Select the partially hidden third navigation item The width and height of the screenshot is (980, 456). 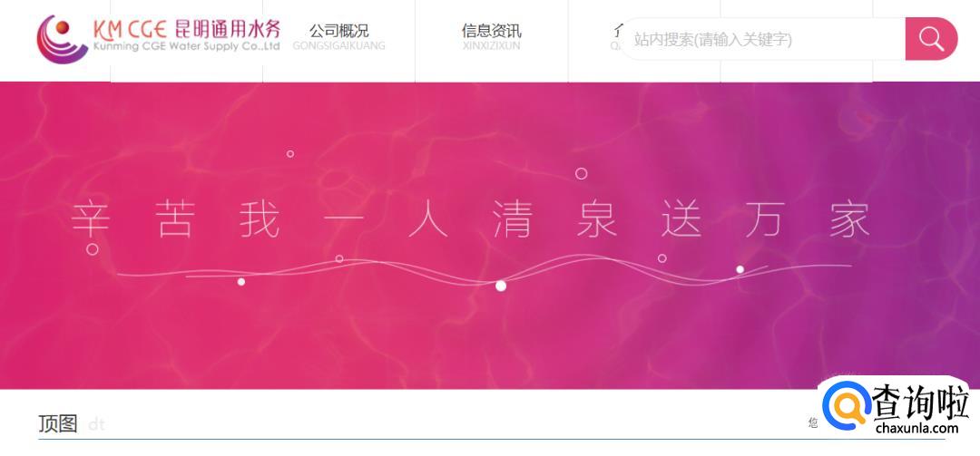coord(616,36)
